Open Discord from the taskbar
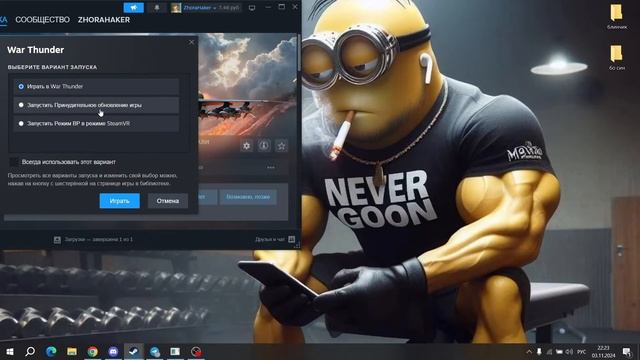The height and width of the screenshot is (360, 640). (113, 351)
